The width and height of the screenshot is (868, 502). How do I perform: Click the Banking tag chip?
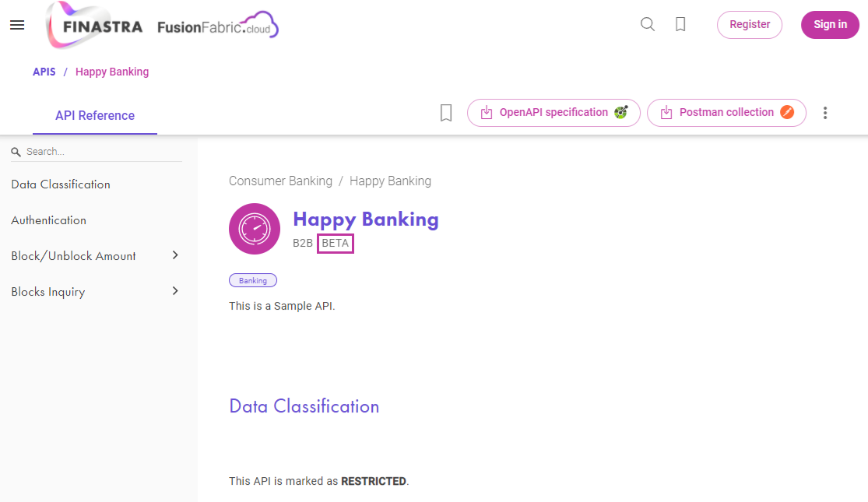tap(253, 281)
